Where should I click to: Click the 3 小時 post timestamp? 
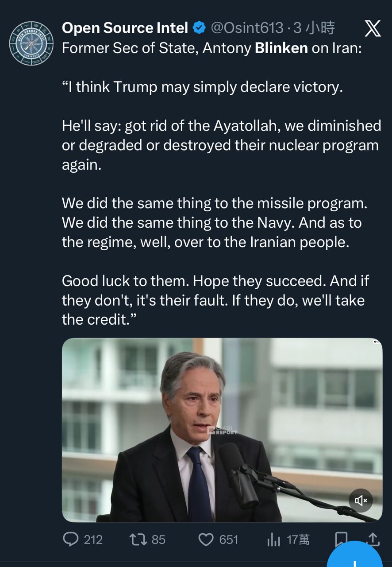[314, 28]
